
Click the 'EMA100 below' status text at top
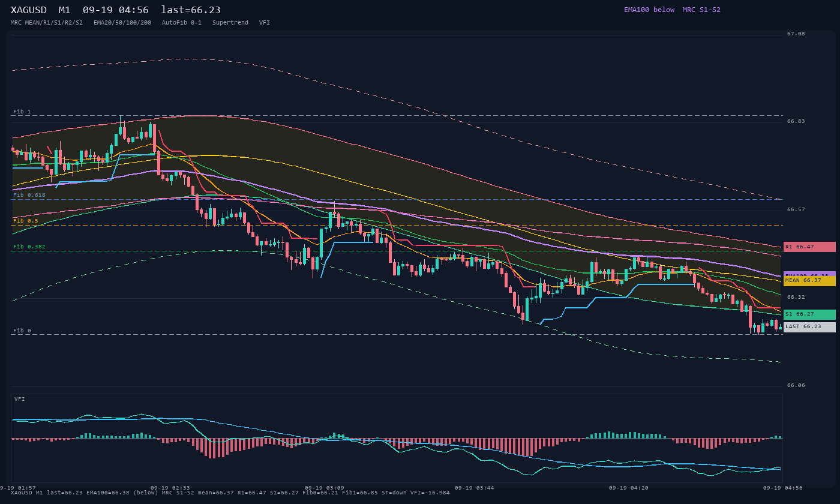click(649, 10)
